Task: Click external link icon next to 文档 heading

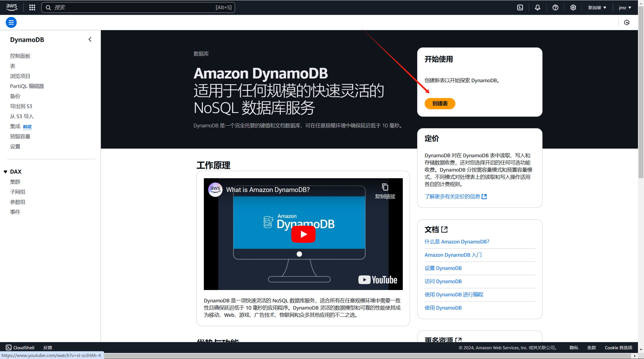Action: point(444,229)
